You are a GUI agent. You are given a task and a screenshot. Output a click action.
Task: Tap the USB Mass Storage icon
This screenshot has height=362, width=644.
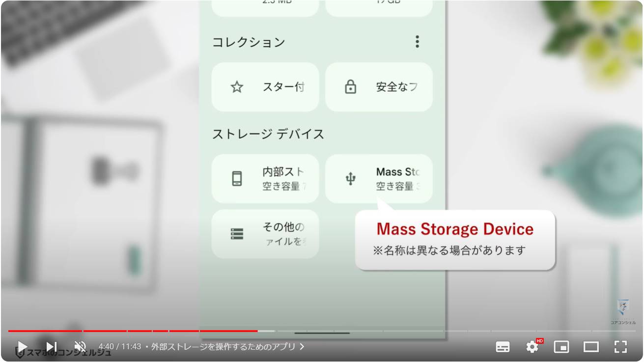(x=350, y=179)
